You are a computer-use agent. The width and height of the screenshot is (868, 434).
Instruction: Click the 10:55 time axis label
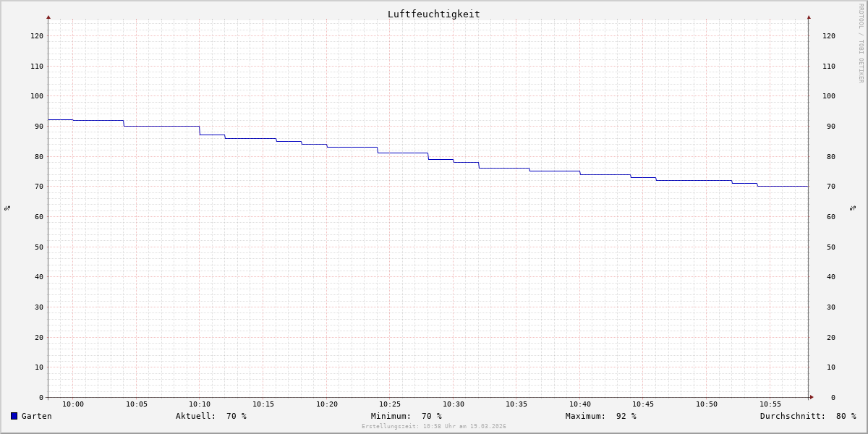pos(770,404)
